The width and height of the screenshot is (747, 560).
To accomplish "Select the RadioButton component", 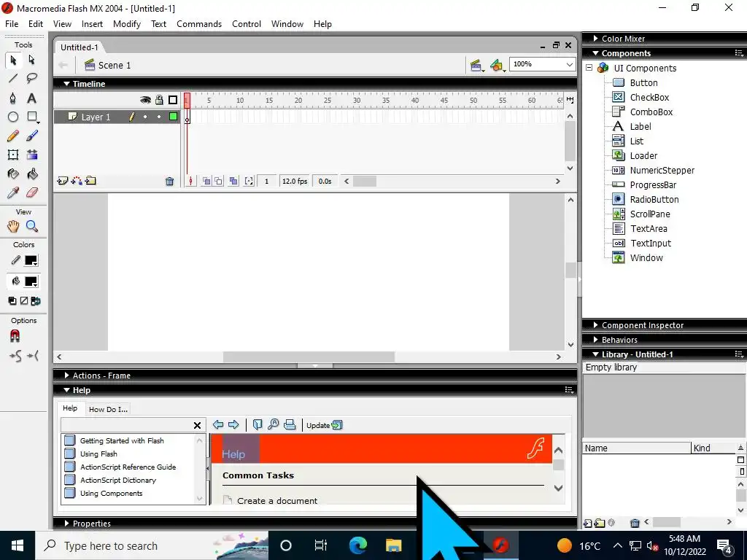I will click(x=654, y=200).
